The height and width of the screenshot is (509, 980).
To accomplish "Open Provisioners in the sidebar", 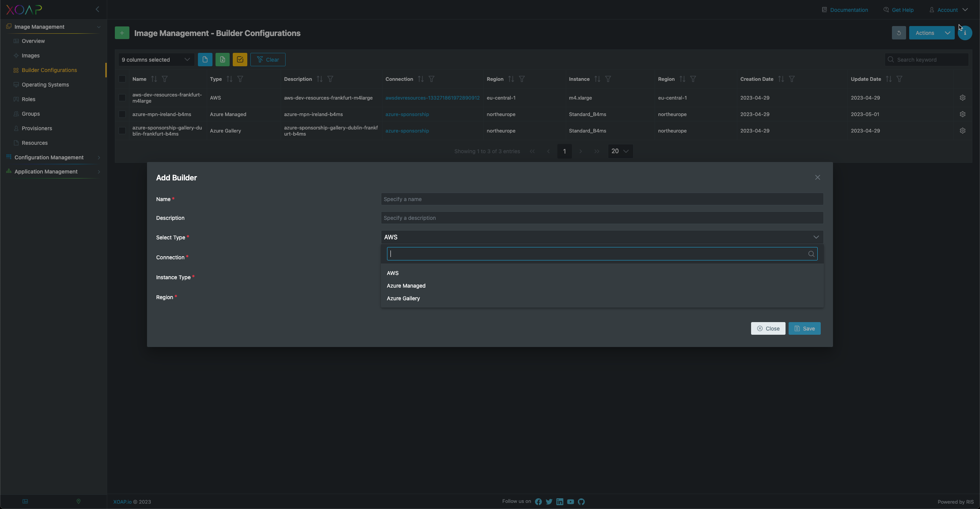I will click(x=37, y=128).
